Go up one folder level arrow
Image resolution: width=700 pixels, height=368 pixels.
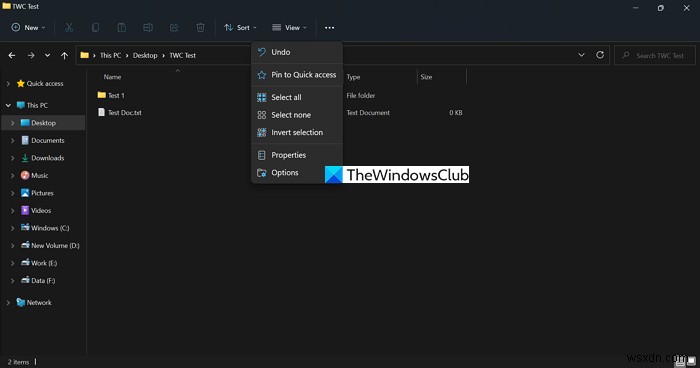(64, 55)
